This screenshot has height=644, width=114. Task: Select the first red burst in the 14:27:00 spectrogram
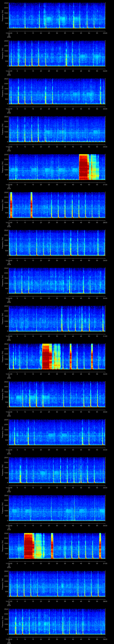pos(11,205)
